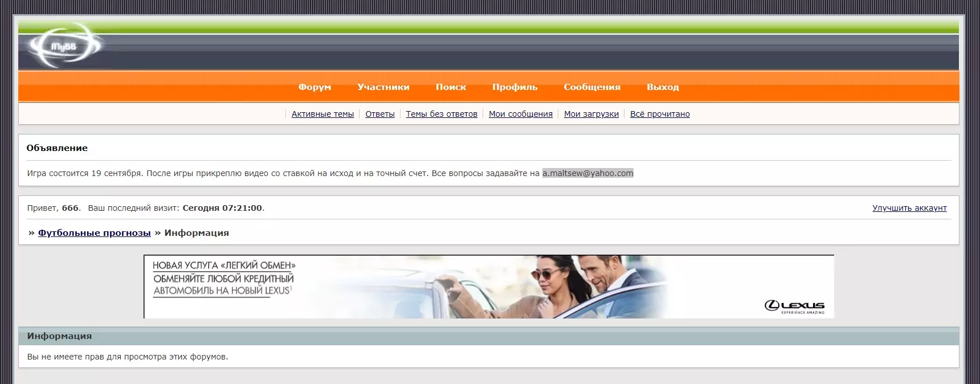Open the Мои сообщения link
Screen dimensions: 980x384
point(521,114)
